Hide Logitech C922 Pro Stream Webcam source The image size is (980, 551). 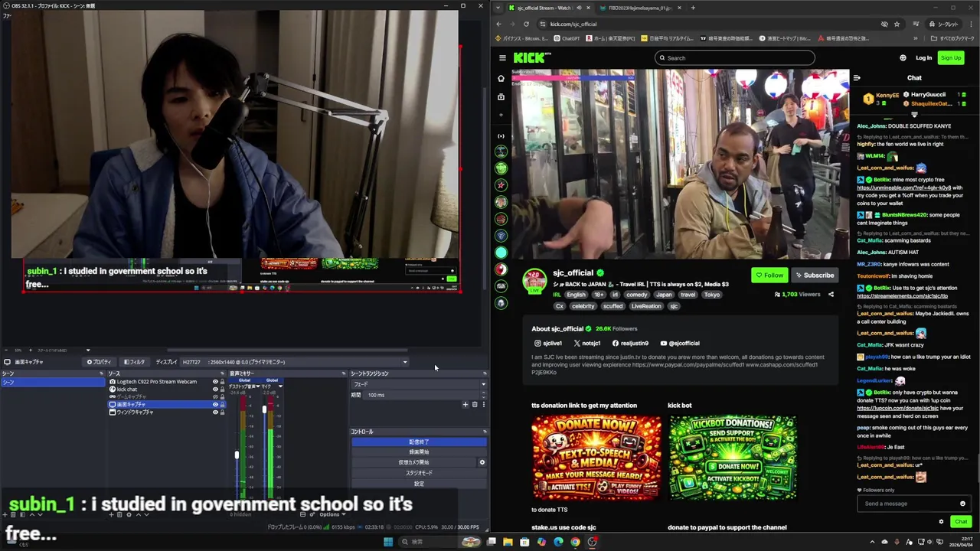click(x=215, y=382)
